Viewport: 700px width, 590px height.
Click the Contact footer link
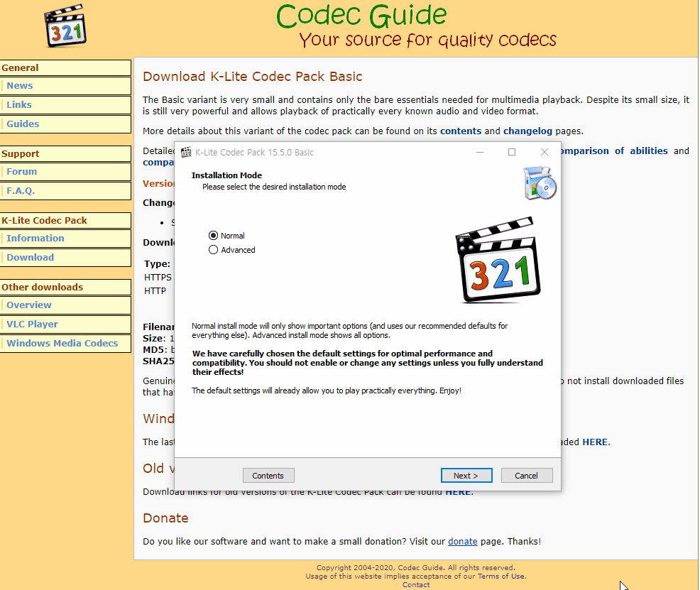[416, 584]
